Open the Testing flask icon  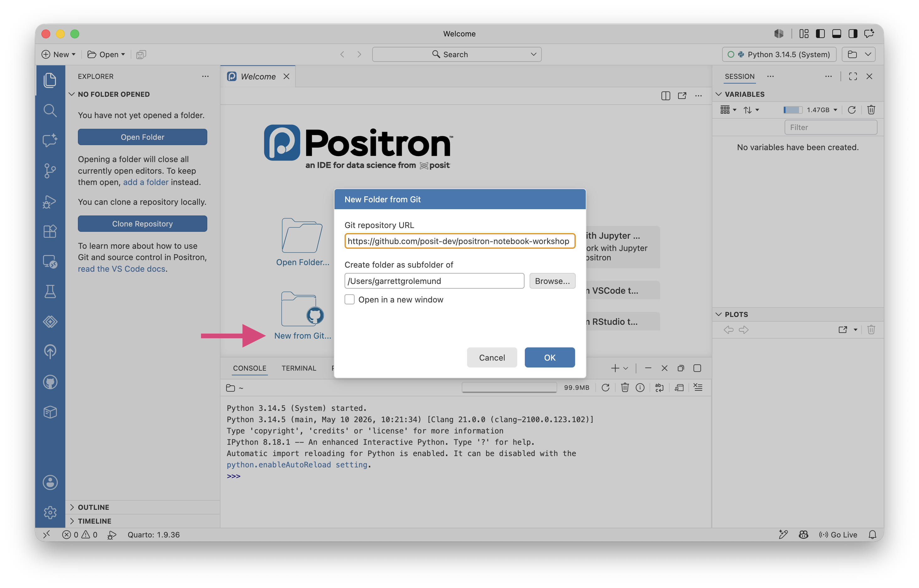pos(50,291)
